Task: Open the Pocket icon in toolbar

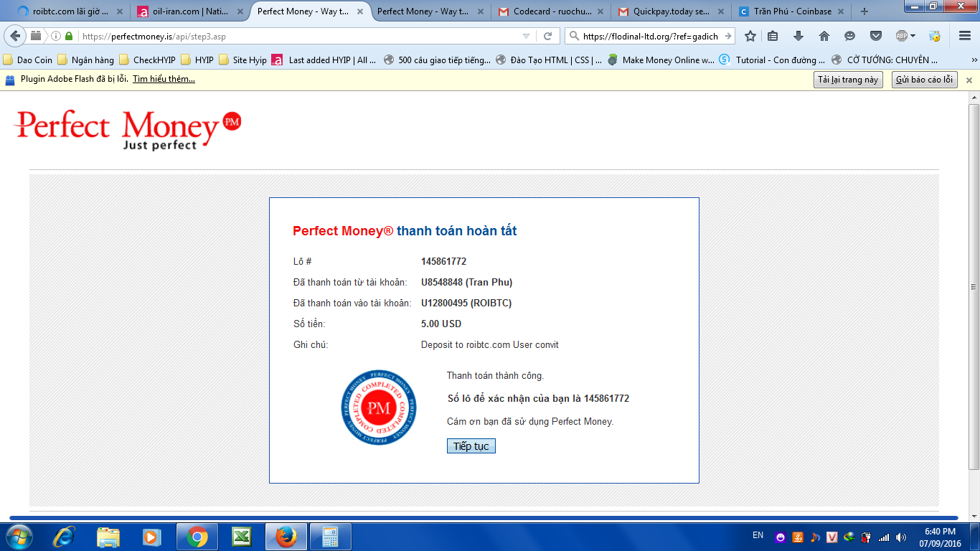Action: 876,36
